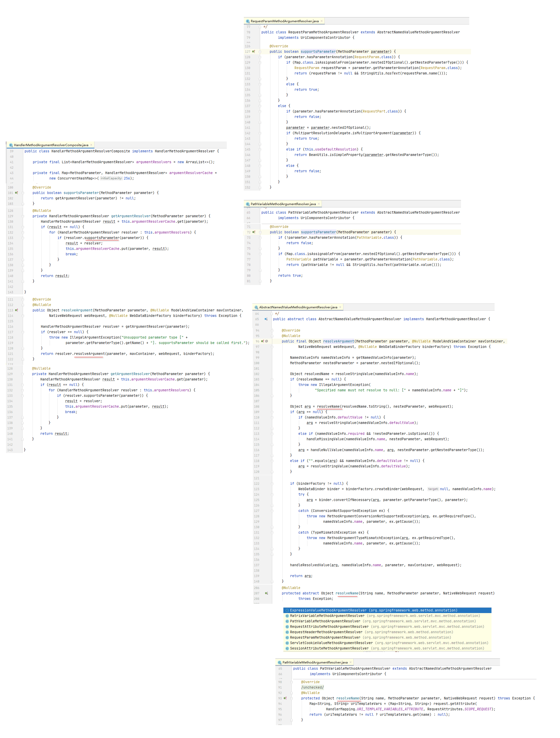
Task: Click highlighted supportsParameter name on RequestParam line 127
Action: [318, 52]
